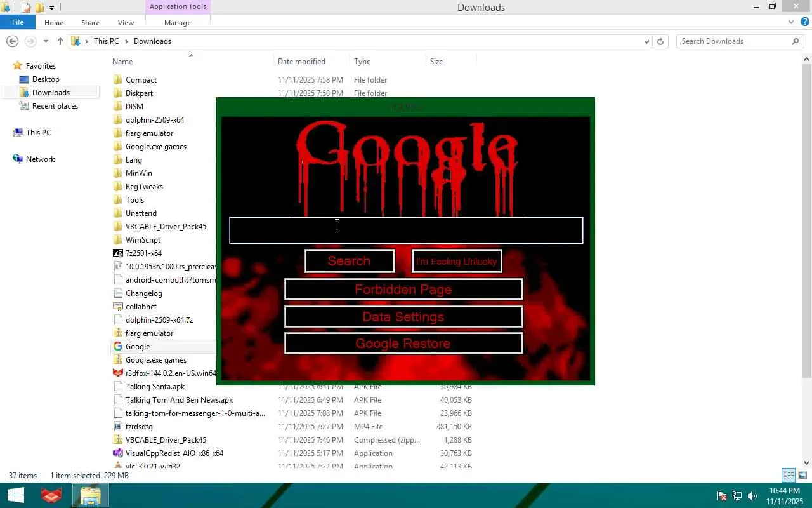Click the File Explorer taskbar icon
This screenshot has width=812, height=508.
[90, 495]
